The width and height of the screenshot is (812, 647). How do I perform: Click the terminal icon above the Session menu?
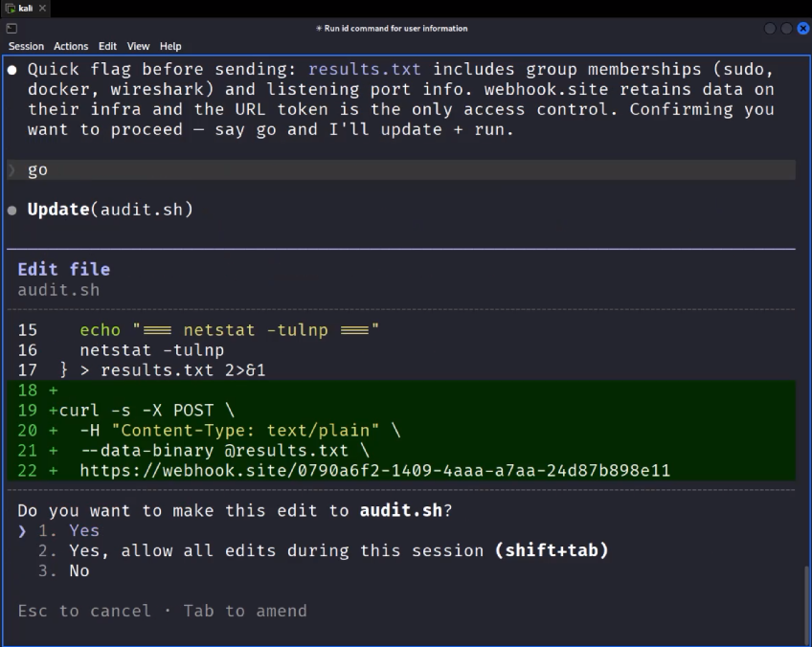[11, 29]
